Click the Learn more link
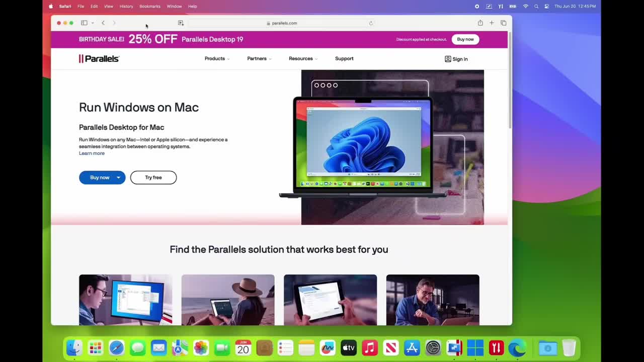Viewport: 644px width, 362px height. (92, 153)
